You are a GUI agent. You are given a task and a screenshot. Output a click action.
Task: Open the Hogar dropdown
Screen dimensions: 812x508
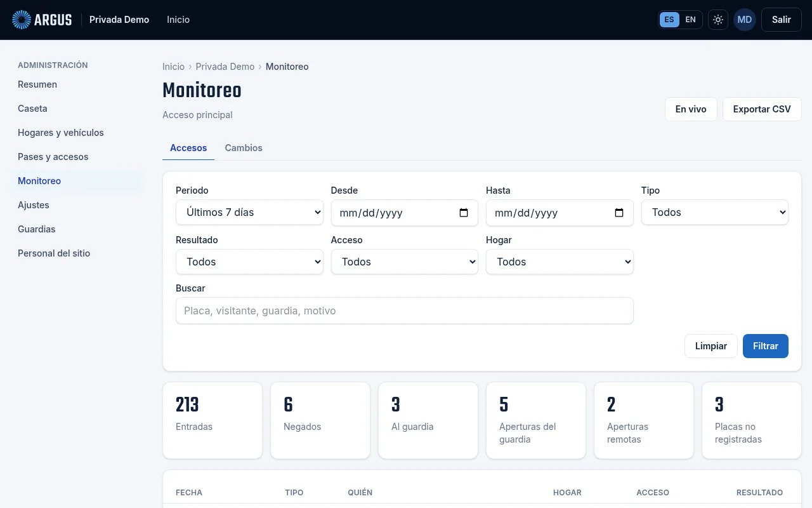[560, 262]
